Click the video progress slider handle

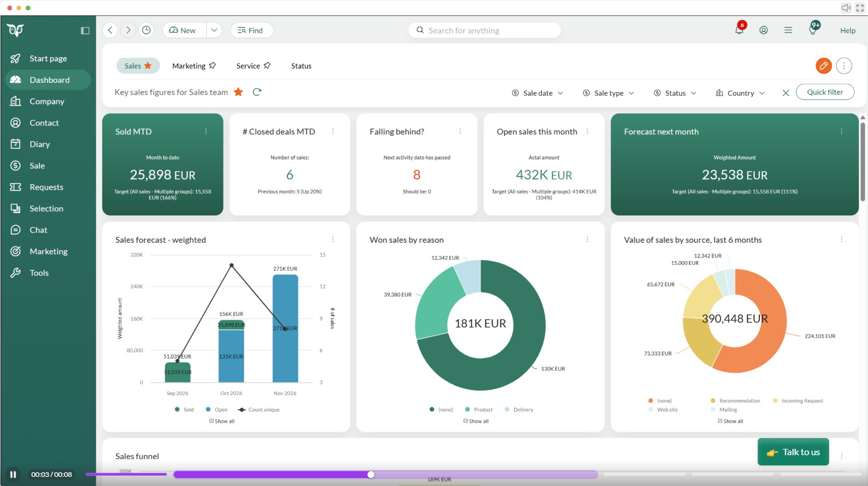point(371,475)
